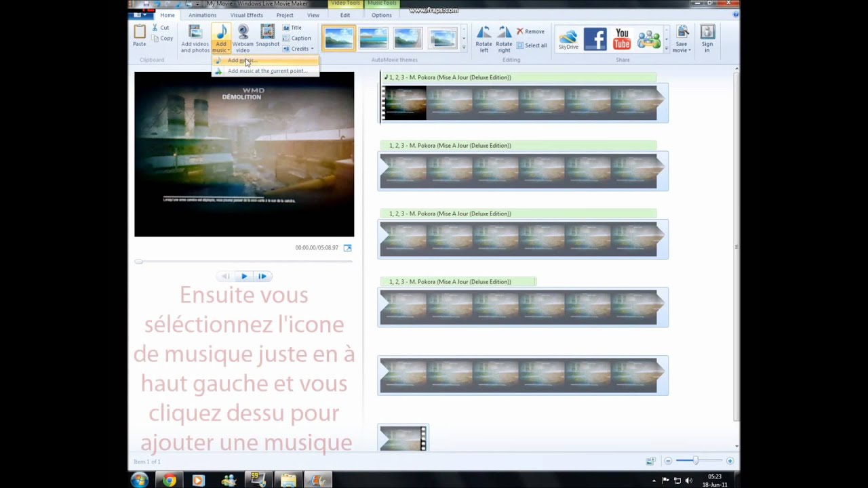The image size is (868, 488).
Task: Open the Webcam video tool
Action: pos(243,39)
